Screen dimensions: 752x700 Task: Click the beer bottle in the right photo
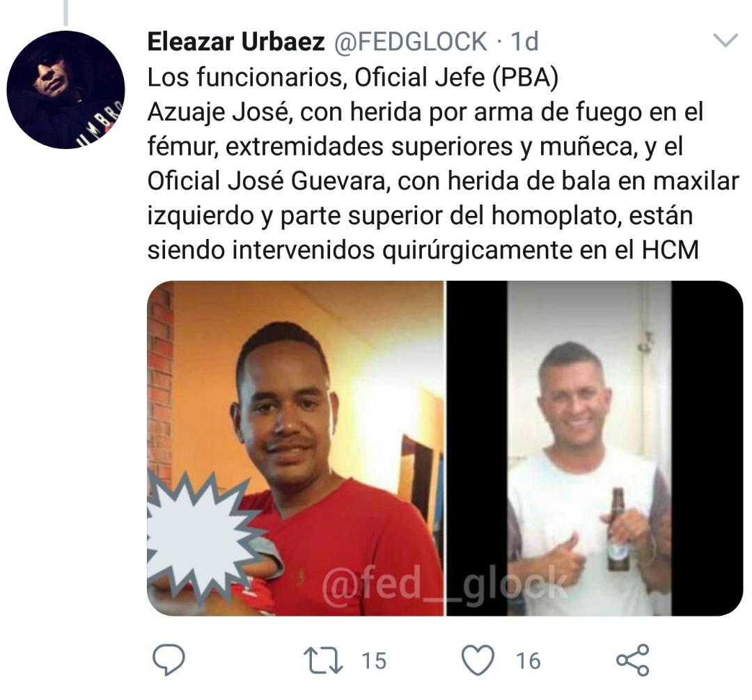pos(618,529)
